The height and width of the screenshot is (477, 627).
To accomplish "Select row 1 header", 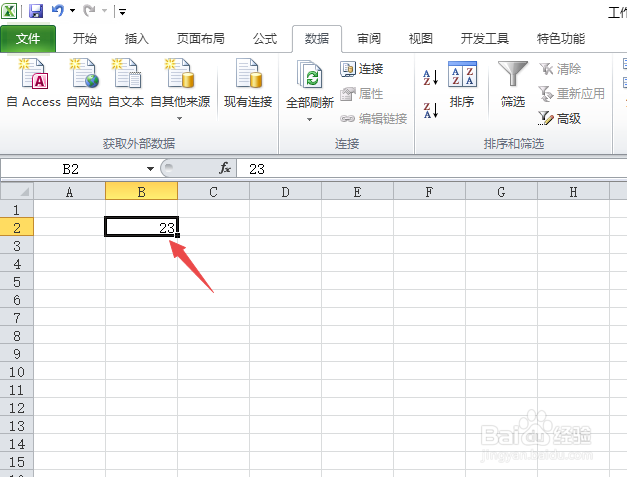I will pos(17,209).
